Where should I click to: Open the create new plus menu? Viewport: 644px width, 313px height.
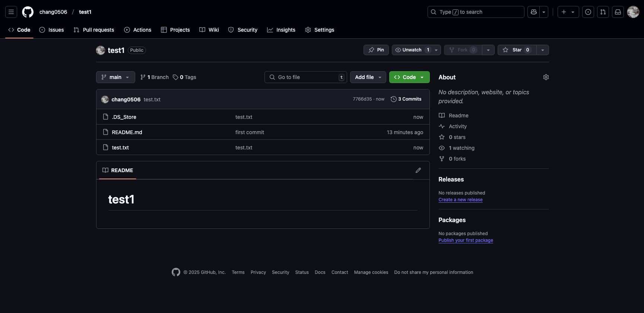click(x=568, y=12)
